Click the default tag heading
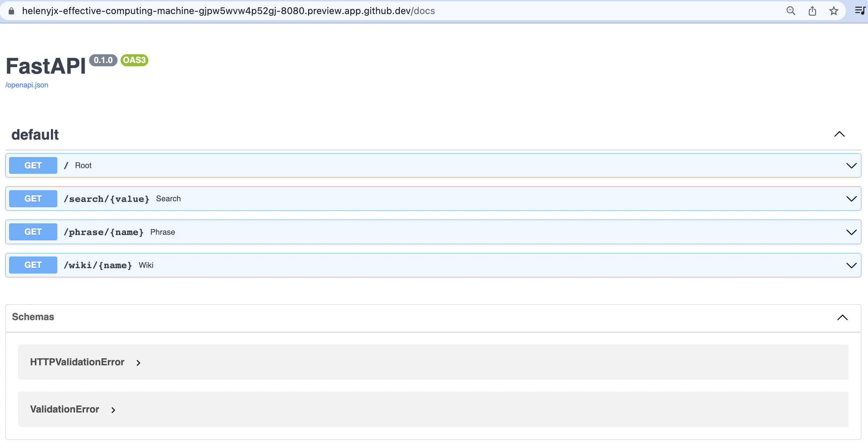This screenshot has height=448, width=868. [35, 135]
